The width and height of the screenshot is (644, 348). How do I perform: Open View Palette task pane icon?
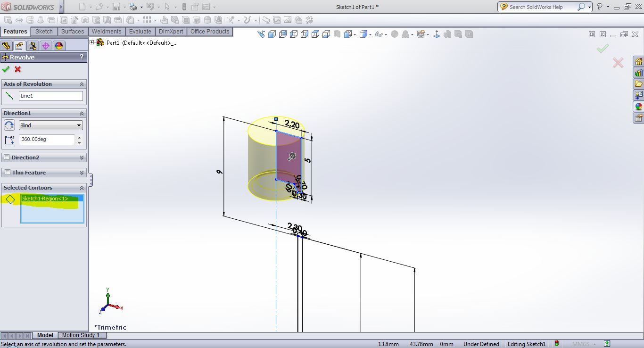click(x=638, y=95)
